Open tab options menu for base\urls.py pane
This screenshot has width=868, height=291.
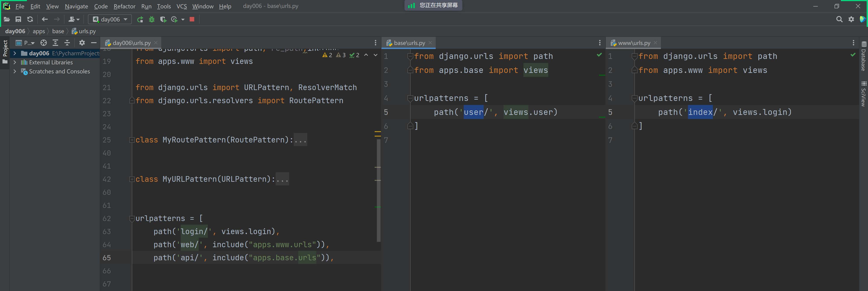pyautogui.click(x=600, y=43)
